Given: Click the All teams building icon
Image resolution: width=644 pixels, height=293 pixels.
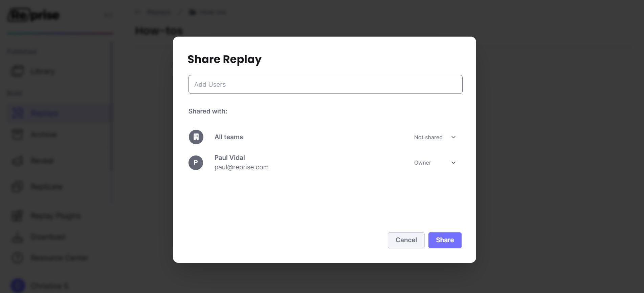Looking at the screenshot, I should [196, 137].
